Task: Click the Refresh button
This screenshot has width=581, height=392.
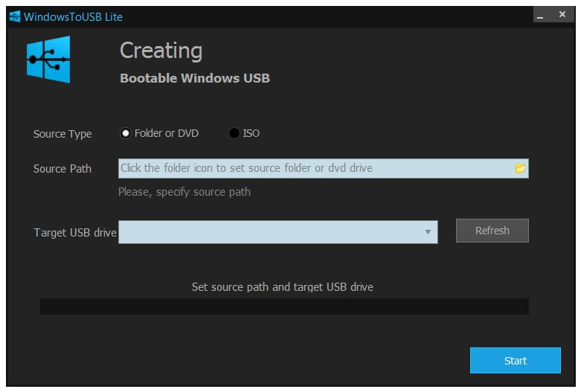Action: (x=492, y=231)
